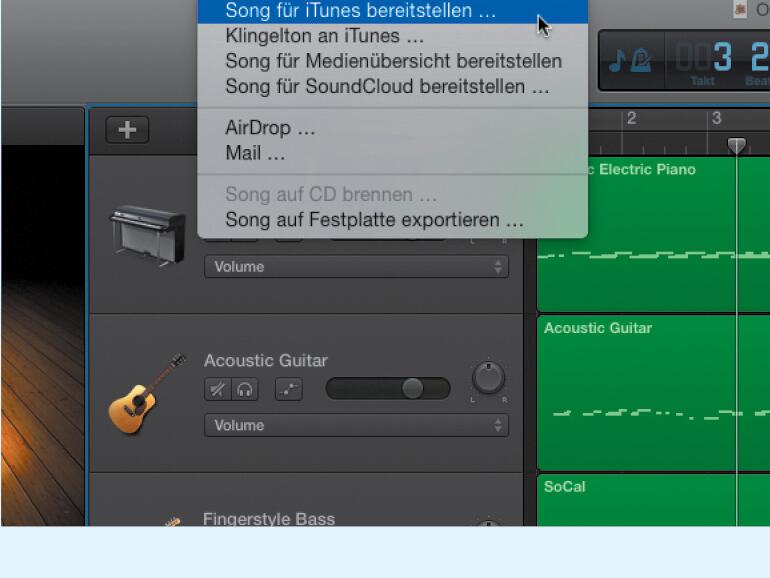Choose Song für iTunes bereitstellen

pos(360,11)
